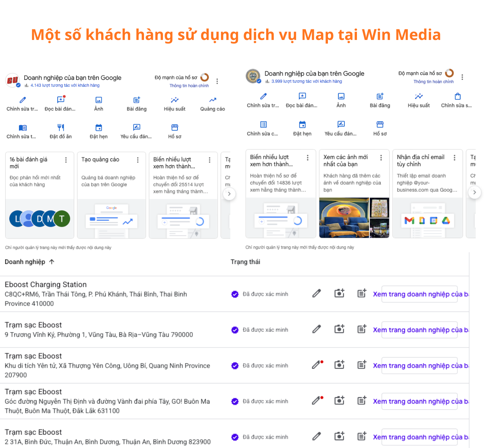Open Yêu cầu đánh giá icon in left panel

(136, 128)
